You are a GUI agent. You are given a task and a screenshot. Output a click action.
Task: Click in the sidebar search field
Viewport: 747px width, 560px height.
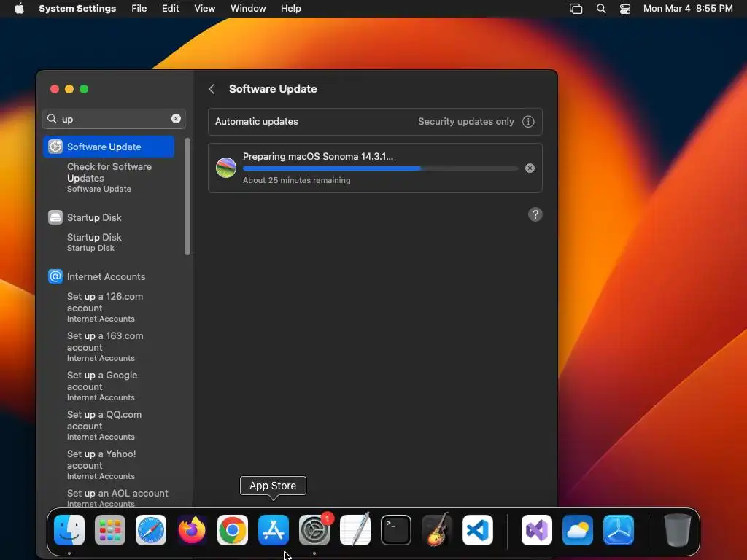[x=115, y=119]
